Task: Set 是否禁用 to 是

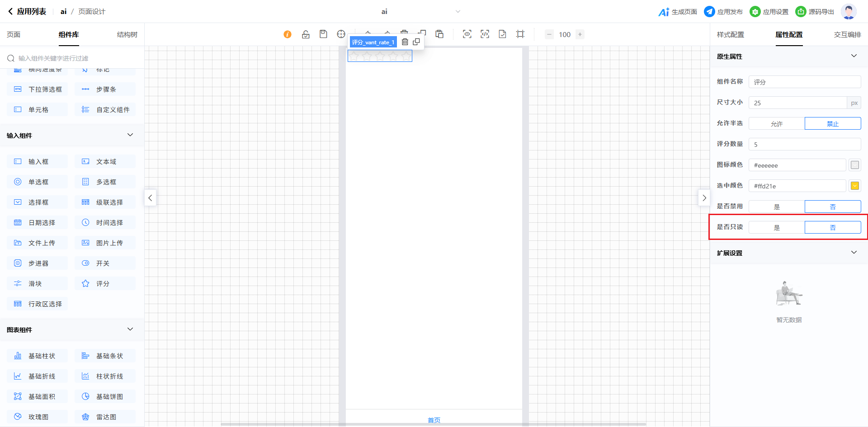Action: point(777,207)
